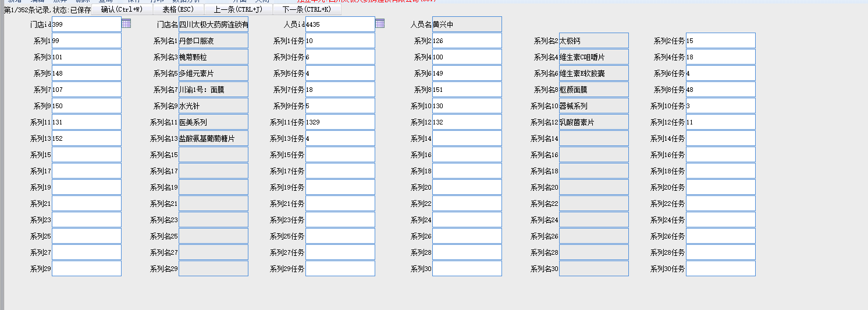The image size is (868, 310).
Task: Click the 系列5 field with value 148
Action: [87, 73]
